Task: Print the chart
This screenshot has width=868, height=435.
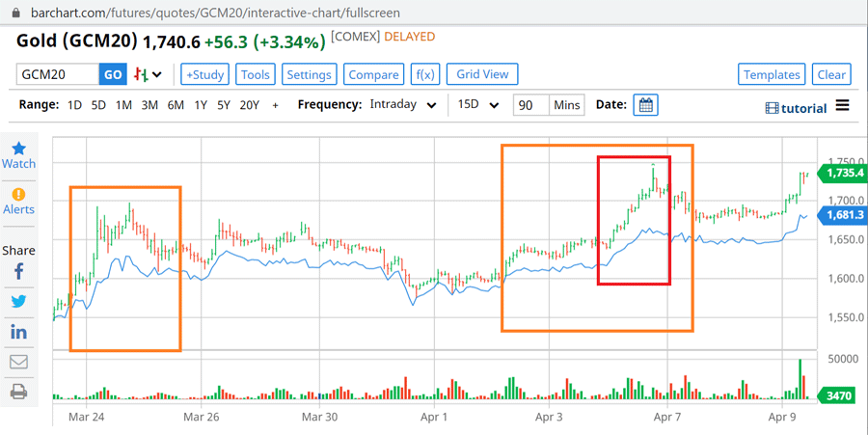Action: pos(18,392)
